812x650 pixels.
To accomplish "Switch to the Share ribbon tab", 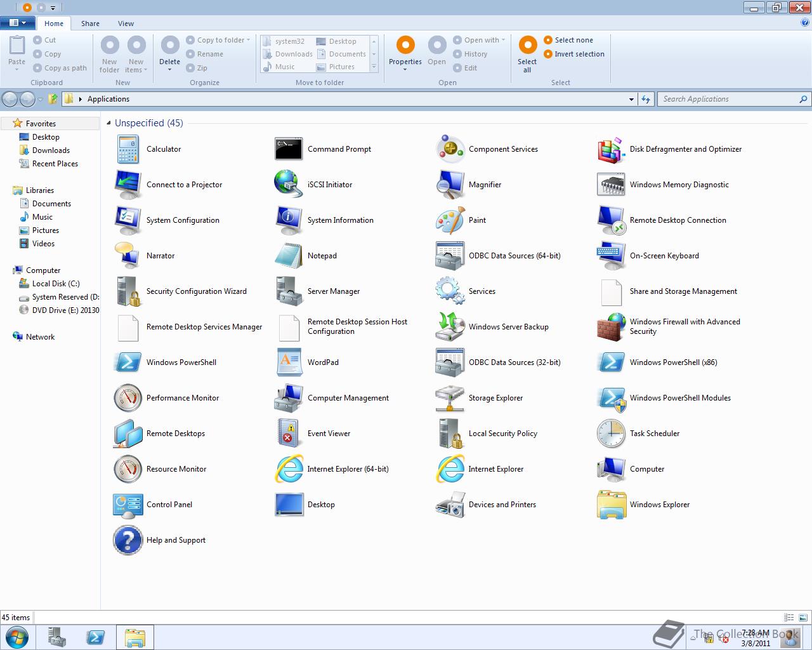I will tap(90, 23).
